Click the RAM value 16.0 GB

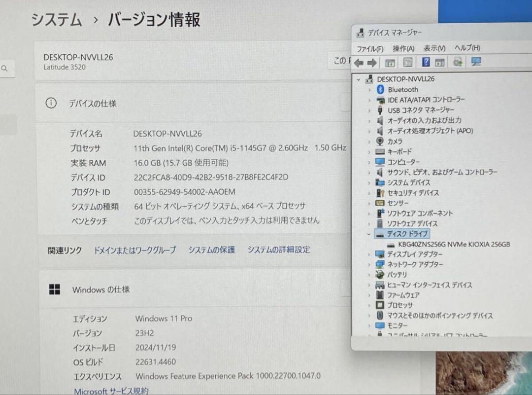(x=181, y=163)
